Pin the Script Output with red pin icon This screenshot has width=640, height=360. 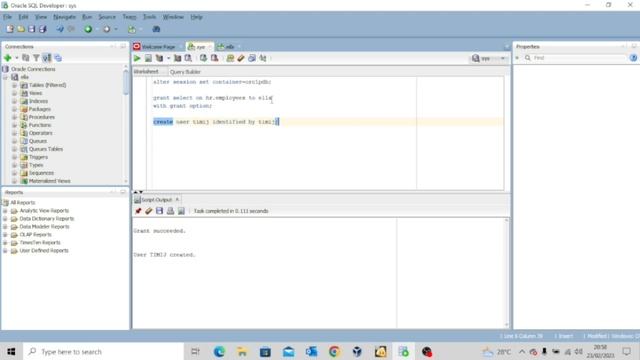(x=138, y=211)
